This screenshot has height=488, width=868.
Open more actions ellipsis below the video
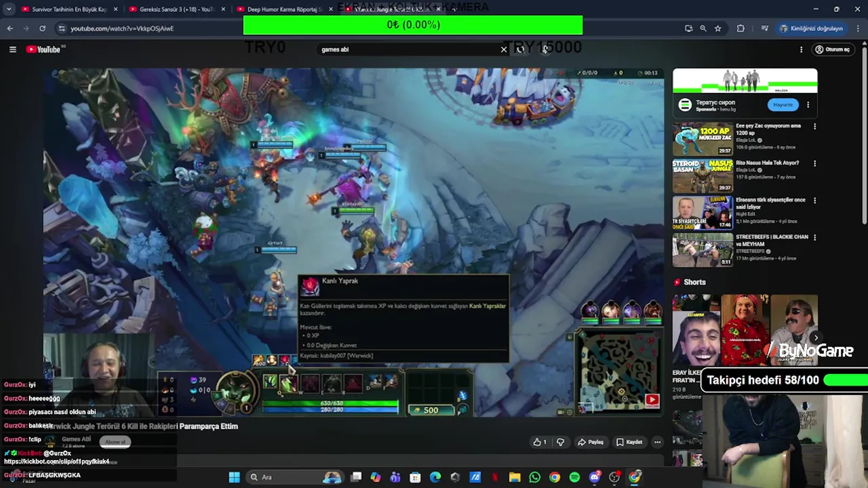(657, 442)
